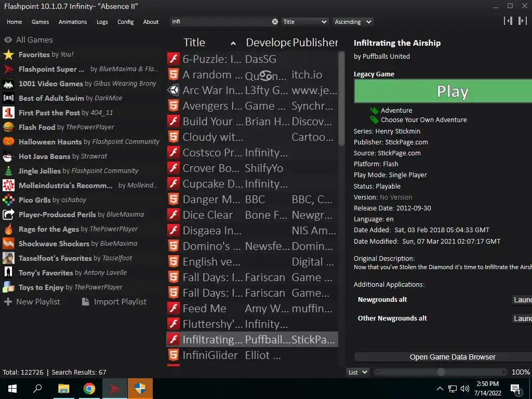Click the HTML5 icon of InfiniGlider row
Viewport: 532px width, 399px height.
(174, 355)
